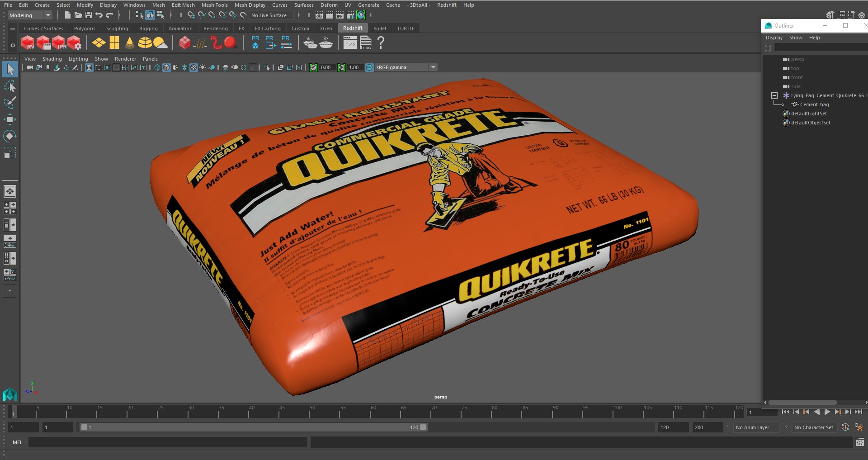Image resolution: width=868 pixels, height=460 pixels.
Task: Open the viewport Shading menu
Action: [52, 59]
